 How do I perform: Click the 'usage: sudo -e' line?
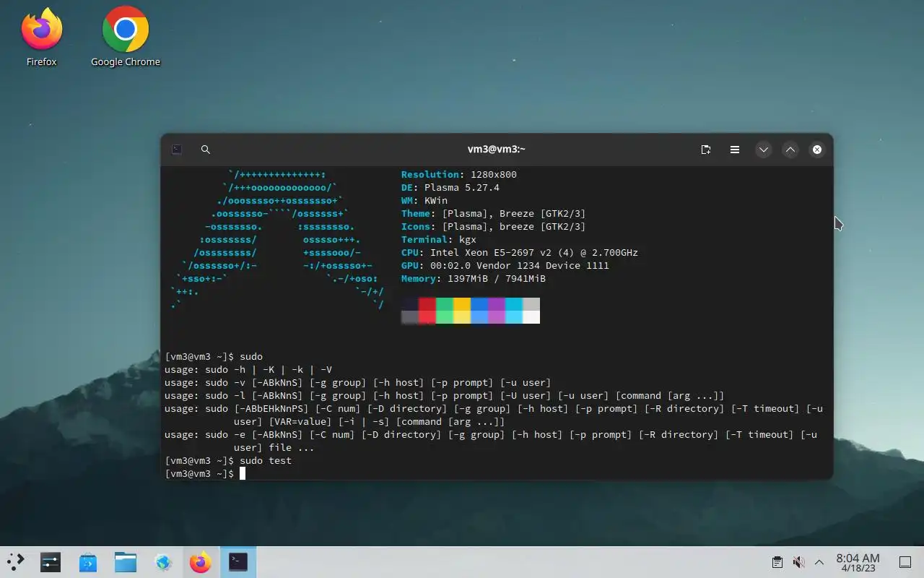click(491, 441)
